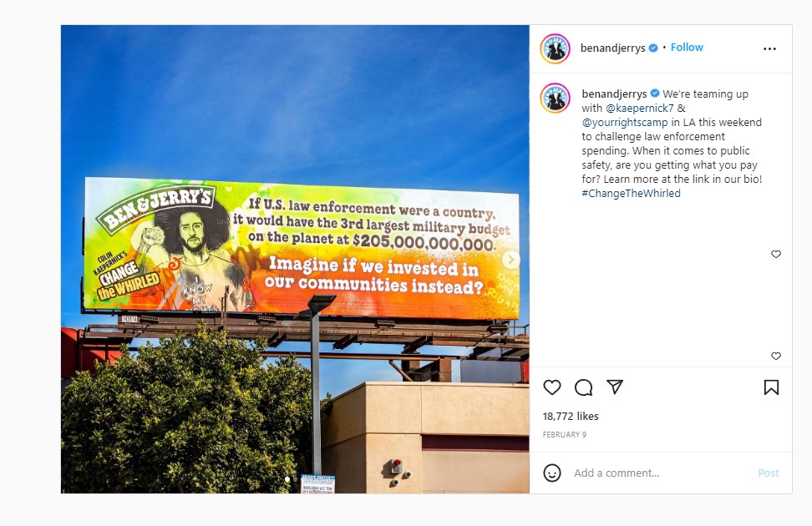Submit comment with the Post button
Image resolution: width=812 pixels, height=526 pixels.
click(769, 473)
